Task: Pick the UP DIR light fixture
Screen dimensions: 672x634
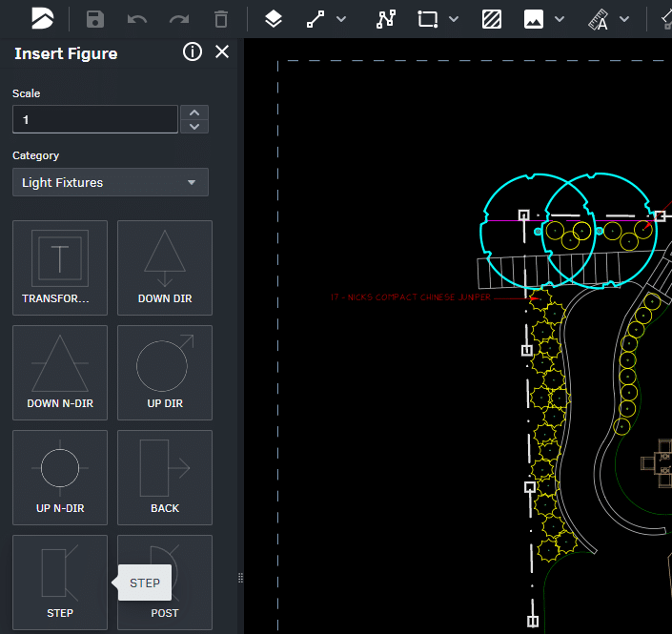Action: coord(165,373)
